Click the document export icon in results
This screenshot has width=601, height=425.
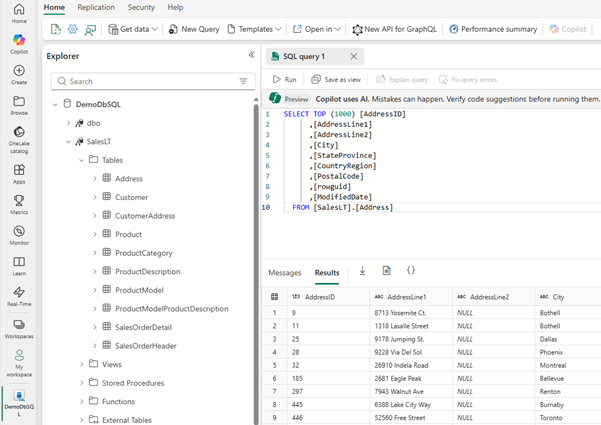click(386, 271)
